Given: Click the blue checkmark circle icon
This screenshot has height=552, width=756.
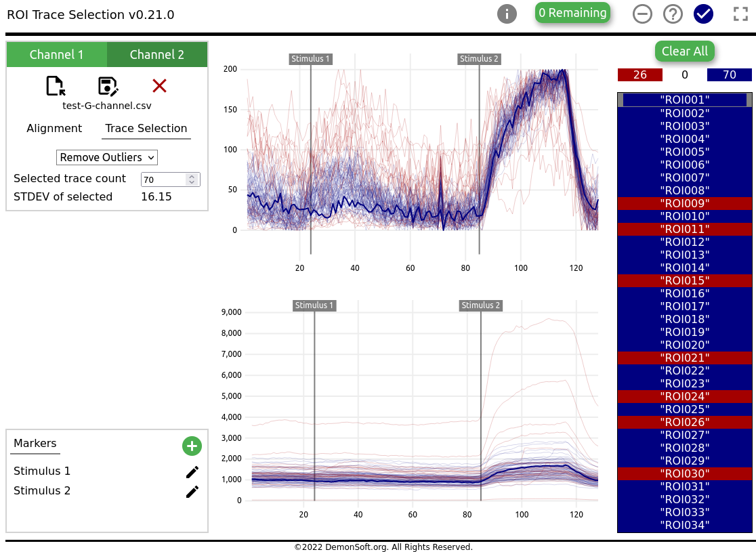Looking at the screenshot, I should point(704,14).
